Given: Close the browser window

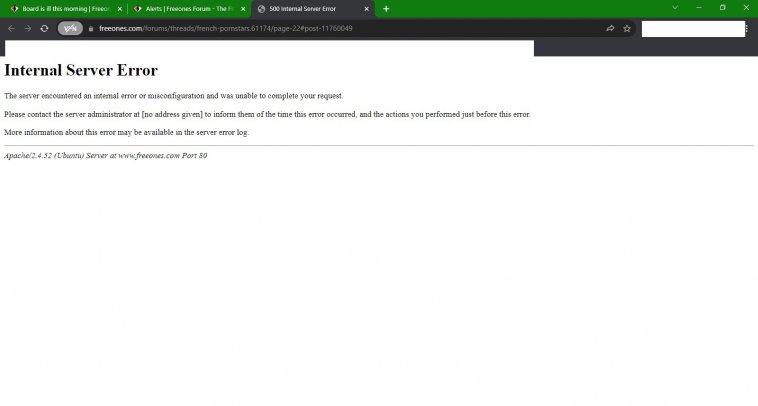Looking at the screenshot, I should click(x=746, y=8).
